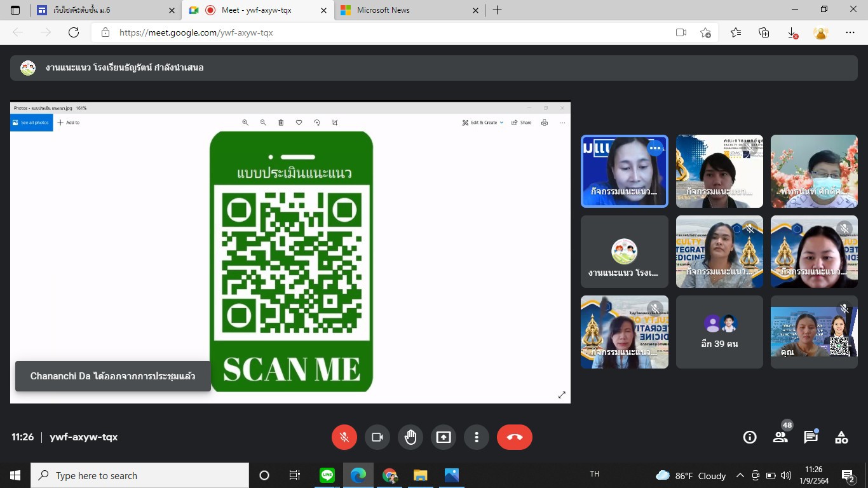868x488 pixels.
Task: Click See all photos in shared Photos window
Action: 31,123
